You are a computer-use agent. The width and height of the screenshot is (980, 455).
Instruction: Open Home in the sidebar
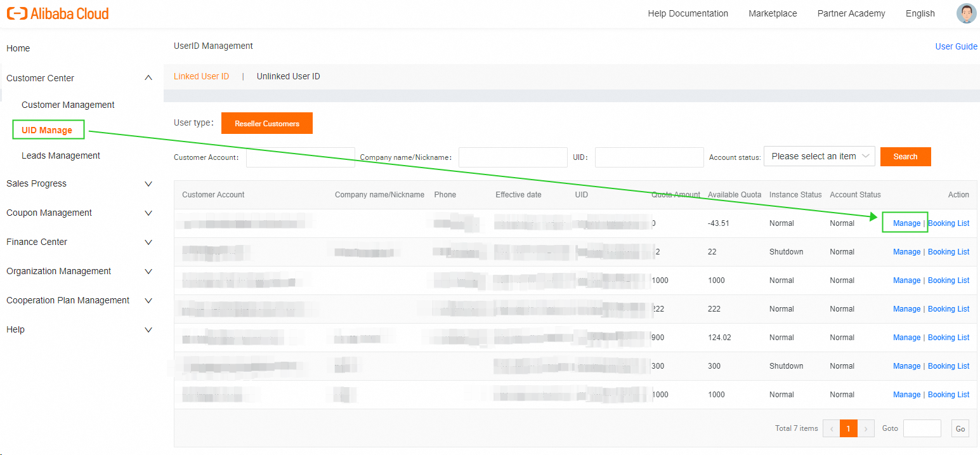(x=18, y=48)
